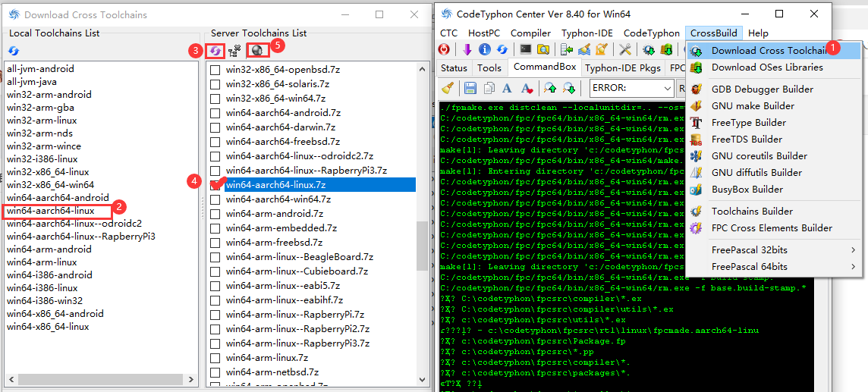The height and width of the screenshot is (392, 868).
Task: Select win64-i386-win32 in Local Toolchains List
Action: tap(45, 301)
